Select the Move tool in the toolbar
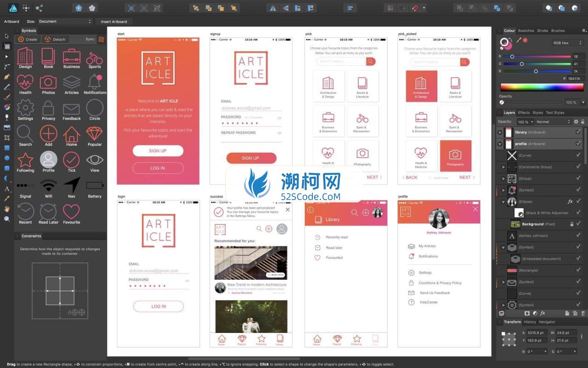 click(x=7, y=36)
